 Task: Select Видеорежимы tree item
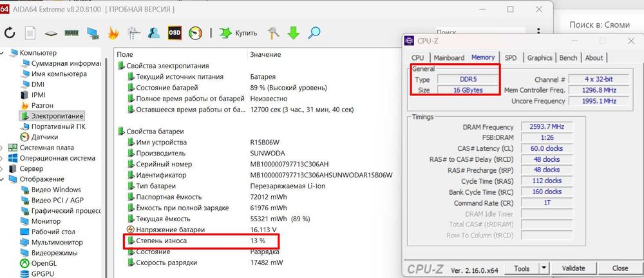pos(50,253)
